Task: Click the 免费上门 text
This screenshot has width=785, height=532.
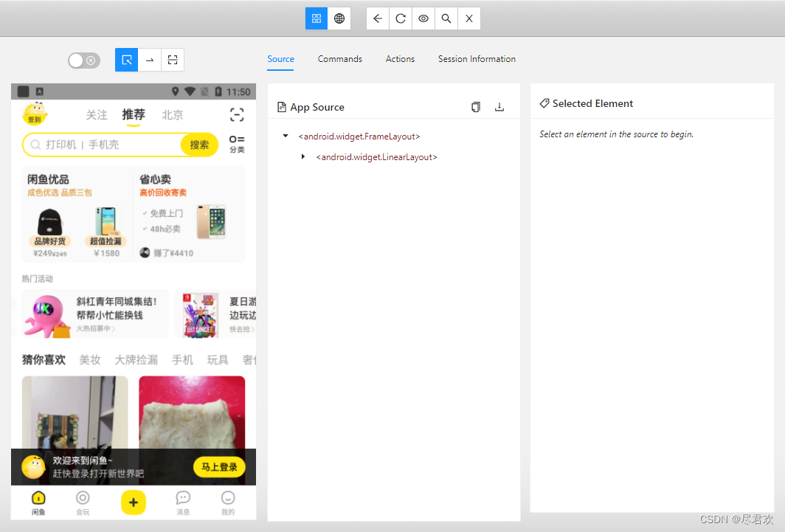Action: coord(167,214)
